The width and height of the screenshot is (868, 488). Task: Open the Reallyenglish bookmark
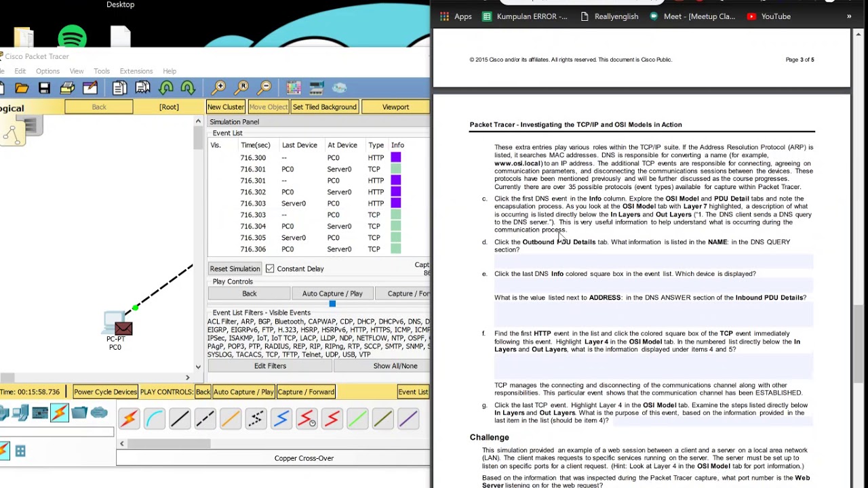click(x=609, y=16)
